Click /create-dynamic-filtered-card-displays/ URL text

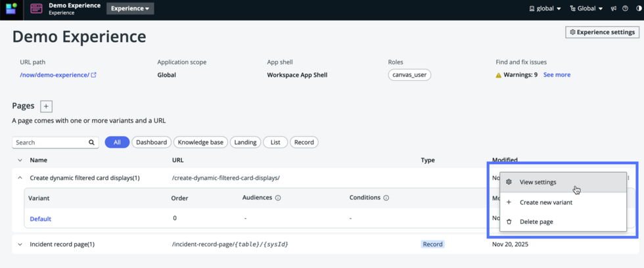point(226,178)
